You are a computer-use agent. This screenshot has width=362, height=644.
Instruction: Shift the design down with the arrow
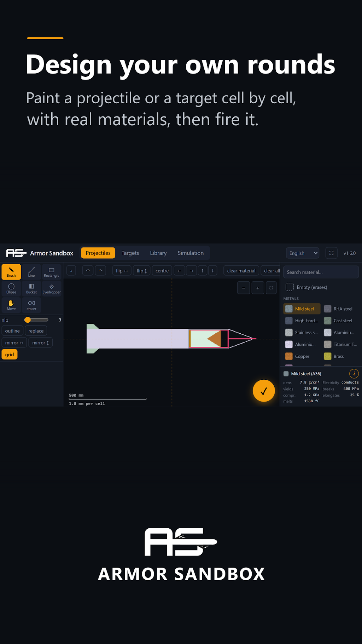(212, 271)
